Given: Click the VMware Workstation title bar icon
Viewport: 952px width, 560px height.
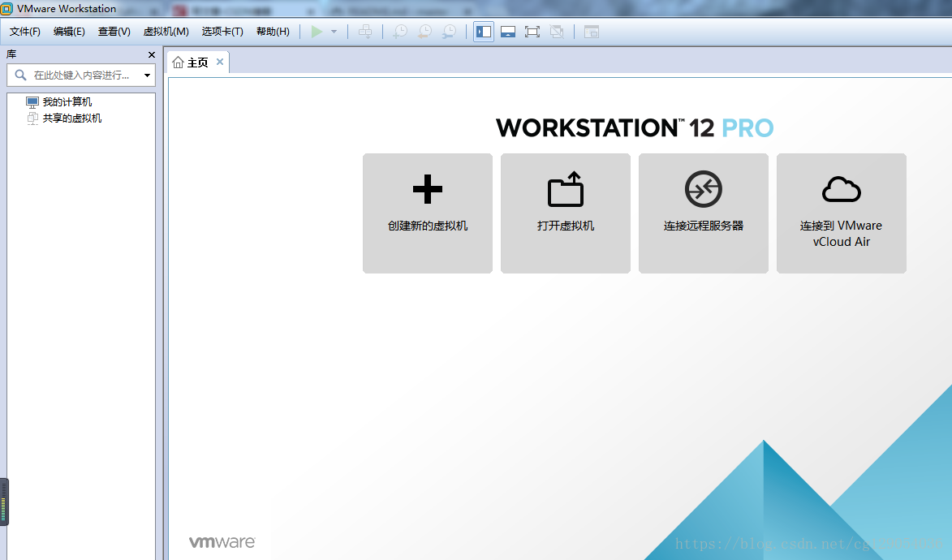Looking at the screenshot, I should point(6,8).
